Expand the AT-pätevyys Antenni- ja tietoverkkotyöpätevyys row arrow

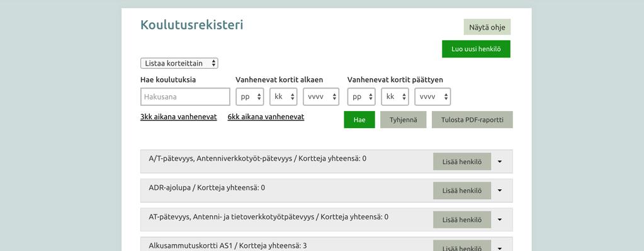[500, 219]
